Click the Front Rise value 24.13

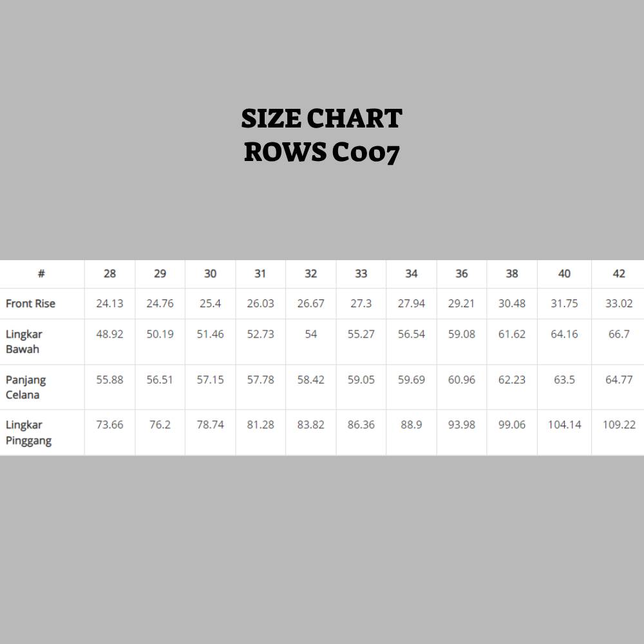(x=109, y=303)
